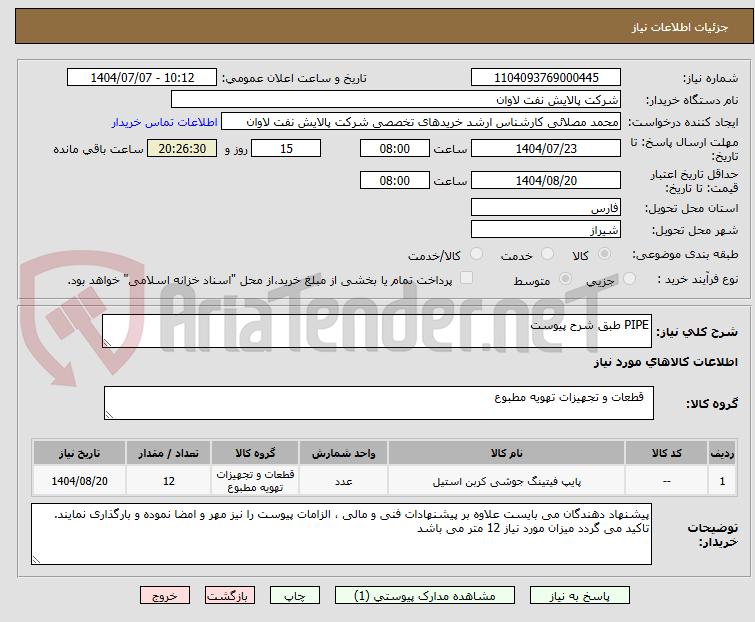Viewport: 755px width, 622px height.
Task: Click the need number field 1104093769000445
Action: point(546,78)
